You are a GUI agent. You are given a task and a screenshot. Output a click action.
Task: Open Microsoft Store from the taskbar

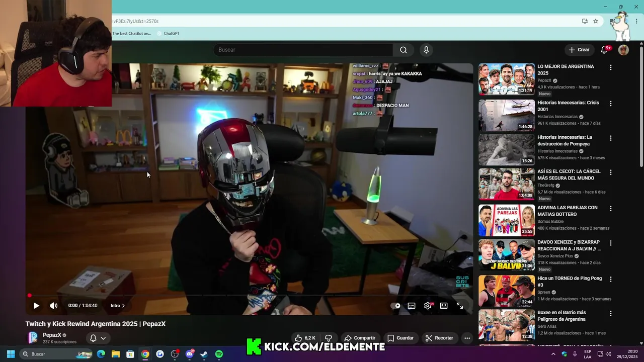[130, 354]
